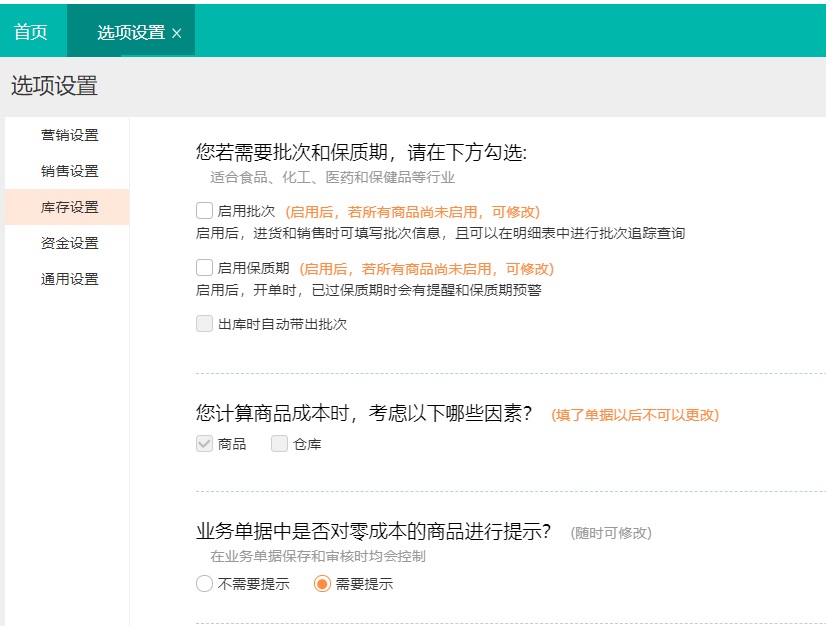Open 资金设置 in the sidebar
Viewport: 826px width, 626px height.
(70, 243)
